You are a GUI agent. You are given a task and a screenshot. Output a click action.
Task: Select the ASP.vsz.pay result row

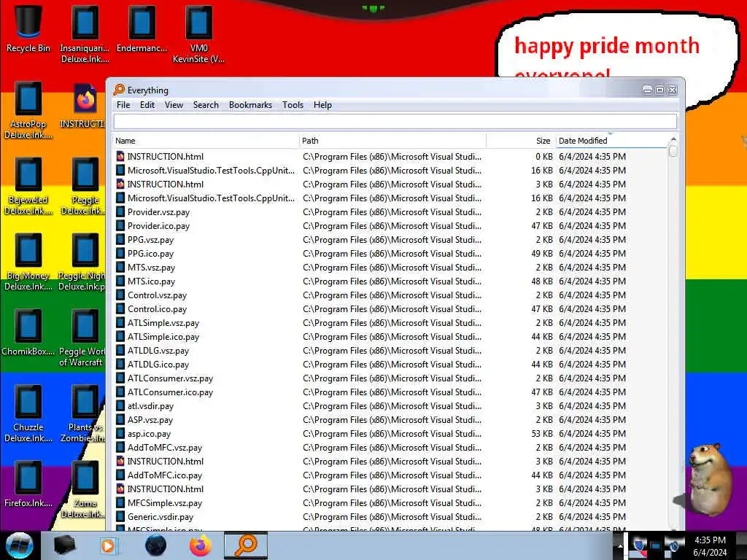(391, 419)
